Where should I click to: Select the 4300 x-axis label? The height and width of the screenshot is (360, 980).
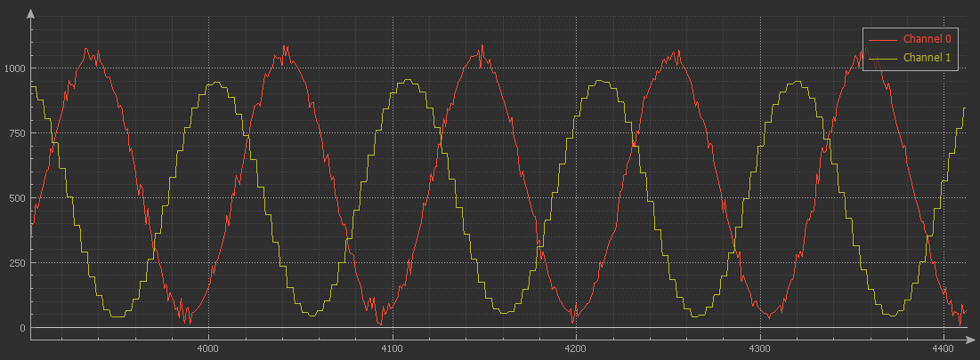tap(759, 348)
